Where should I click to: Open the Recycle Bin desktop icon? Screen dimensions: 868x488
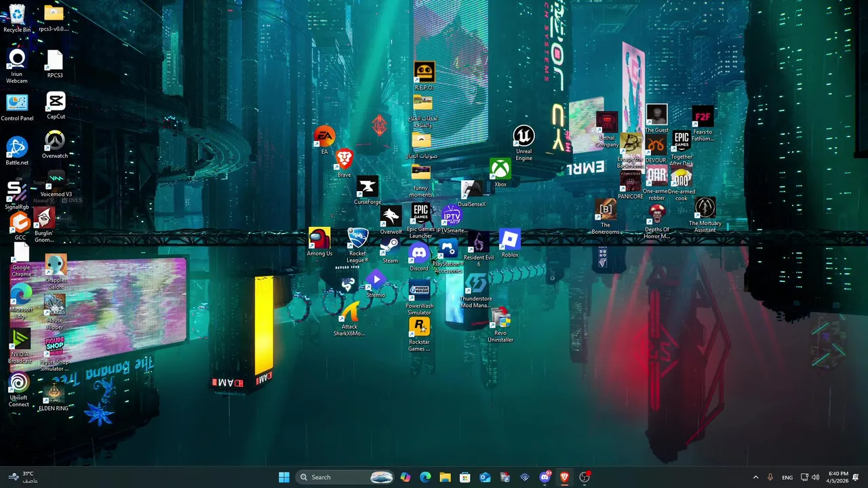17,18
